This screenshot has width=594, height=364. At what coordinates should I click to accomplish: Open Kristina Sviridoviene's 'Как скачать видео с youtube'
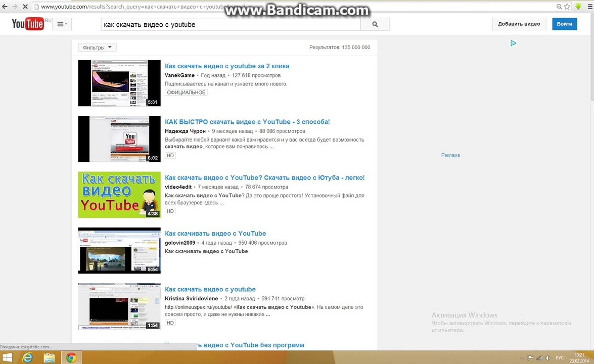(210, 289)
